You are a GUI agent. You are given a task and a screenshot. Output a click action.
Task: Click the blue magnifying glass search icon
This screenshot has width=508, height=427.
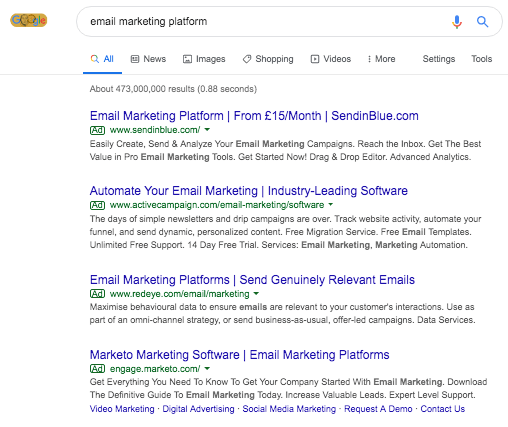point(482,22)
